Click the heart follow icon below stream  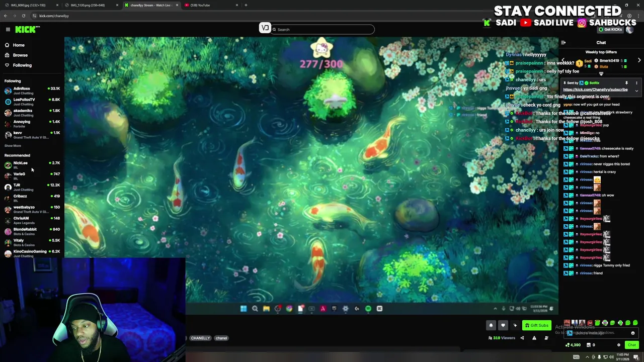[x=503, y=325]
